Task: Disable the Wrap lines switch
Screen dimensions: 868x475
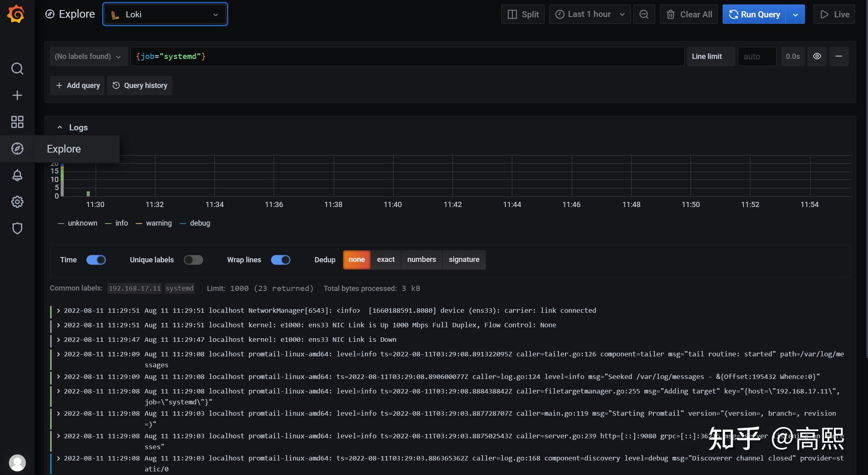Action: click(280, 260)
